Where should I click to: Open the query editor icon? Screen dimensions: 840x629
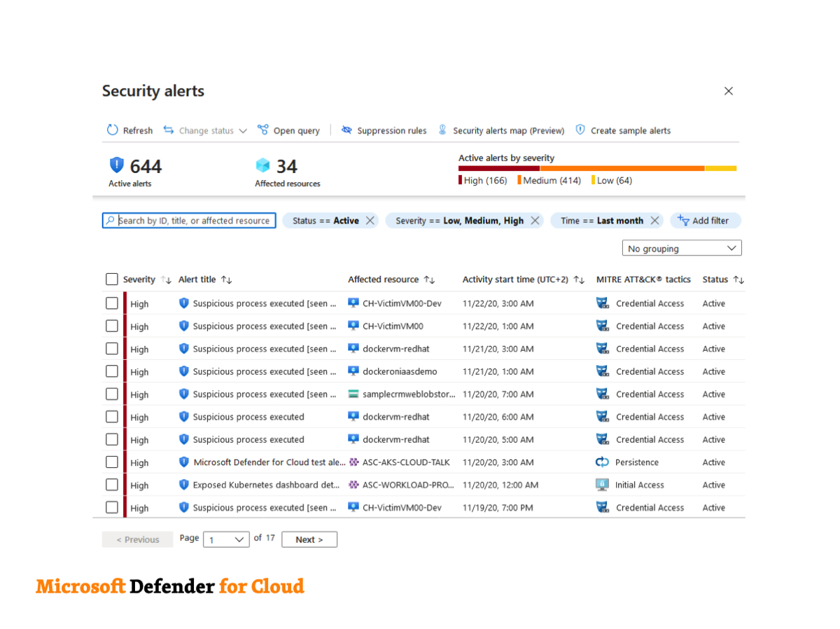(x=263, y=130)
